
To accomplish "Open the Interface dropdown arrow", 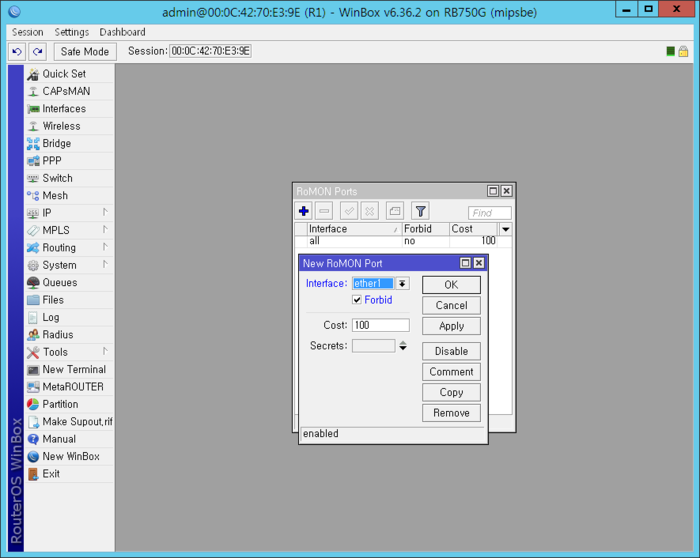I will [402, 283].
